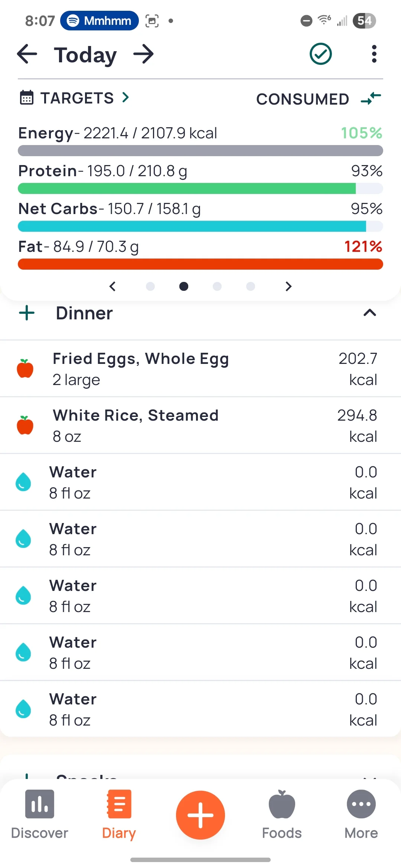Click the red Fat progress bar

(x=200, y=264)
